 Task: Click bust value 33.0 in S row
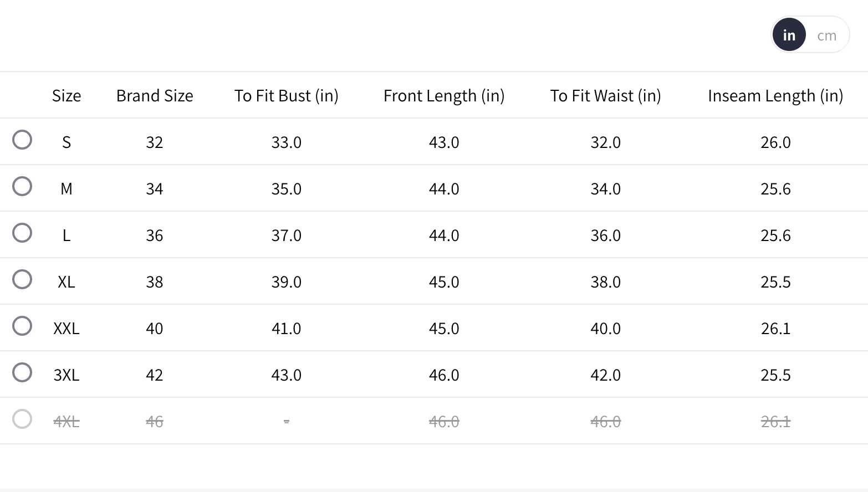pos(286,142)
